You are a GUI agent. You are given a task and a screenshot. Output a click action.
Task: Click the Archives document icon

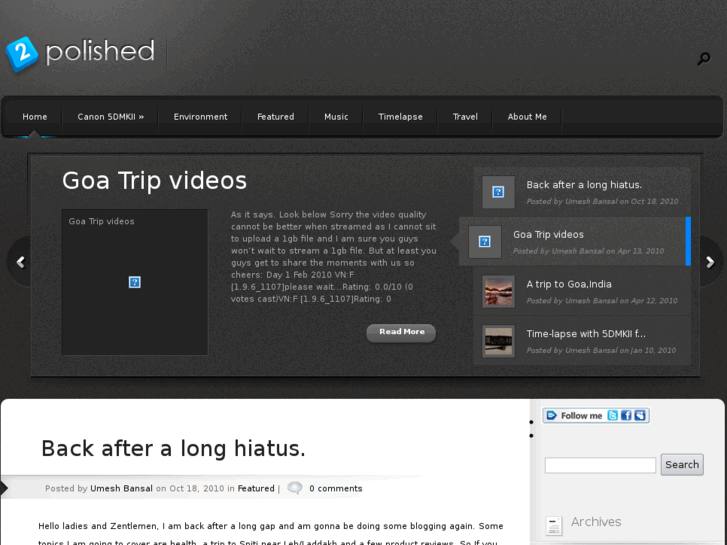[x=554, y=526]
